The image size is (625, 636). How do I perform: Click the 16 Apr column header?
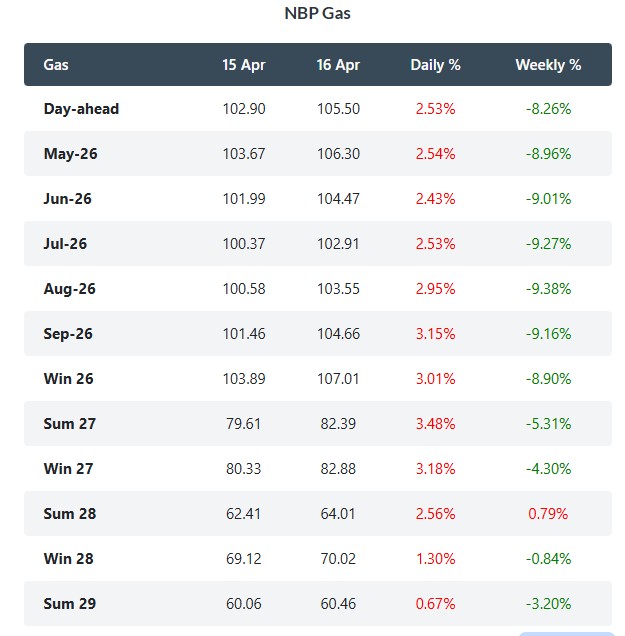338,65
